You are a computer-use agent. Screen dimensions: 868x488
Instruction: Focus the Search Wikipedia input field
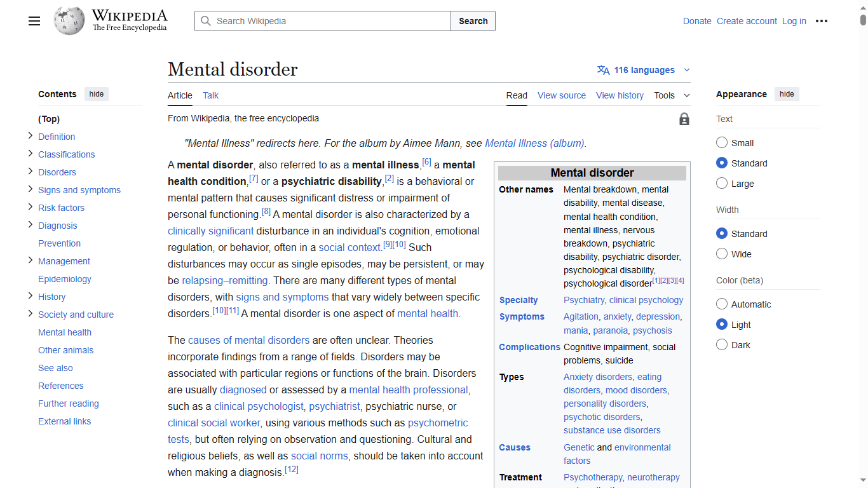click(323, 21)
